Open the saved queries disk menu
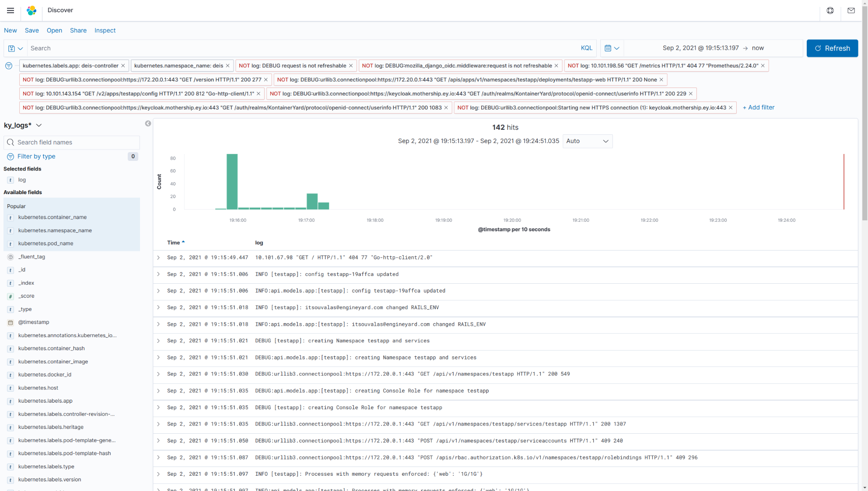 tap(15, 49)
